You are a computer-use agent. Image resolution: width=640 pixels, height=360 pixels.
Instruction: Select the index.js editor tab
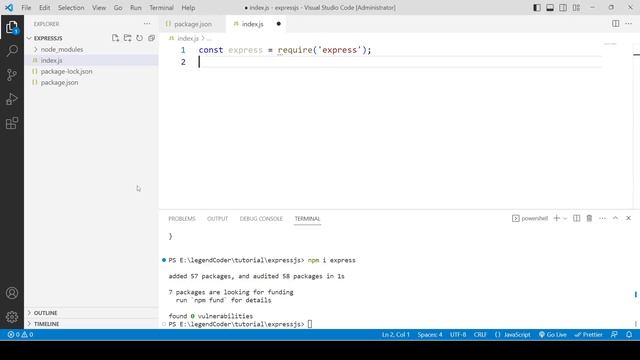click(x=252, y=24)
